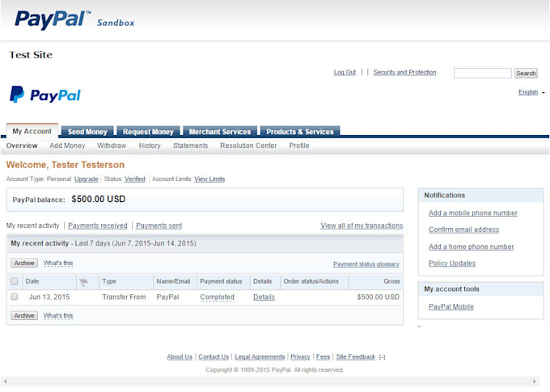Click the Verified status link
Viewport: 550px width, 392px height.
(x=135, y=179)
